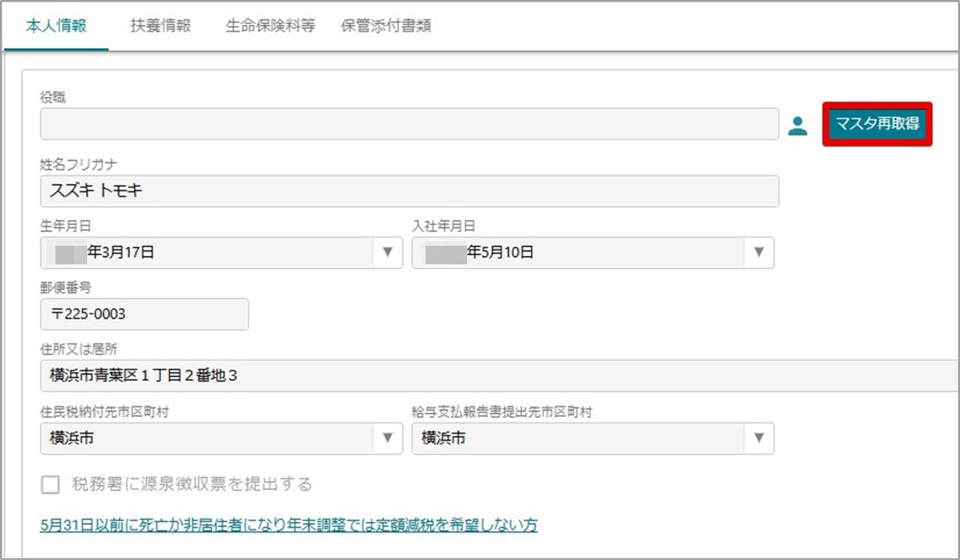Open the 扶養情報 tab
The image size is (960, 560).
[x=160, y=26]
